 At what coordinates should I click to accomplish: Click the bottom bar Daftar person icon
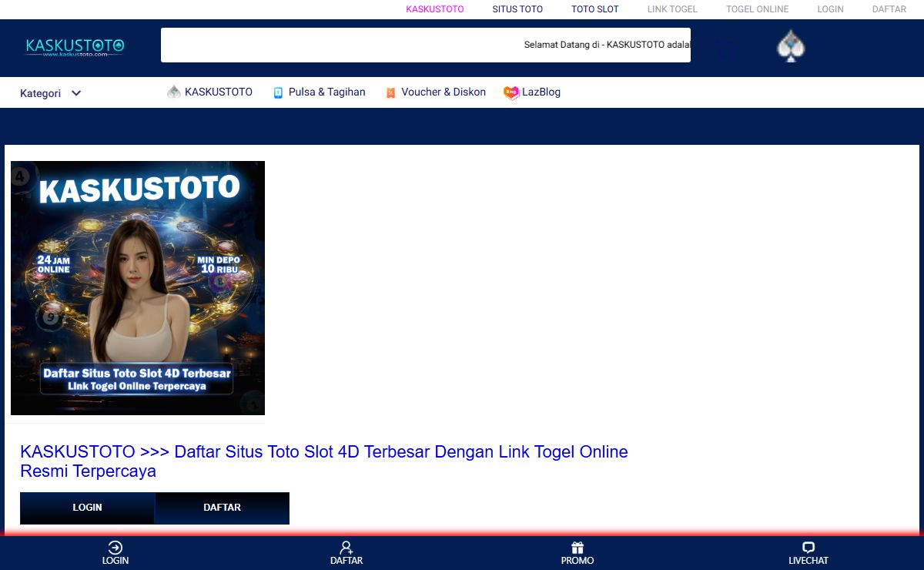346,548
